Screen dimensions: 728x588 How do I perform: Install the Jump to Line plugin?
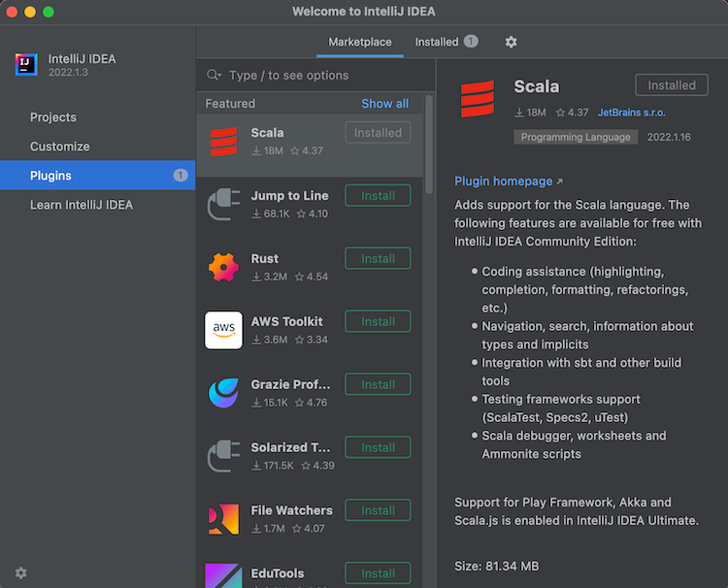[378, 195]
